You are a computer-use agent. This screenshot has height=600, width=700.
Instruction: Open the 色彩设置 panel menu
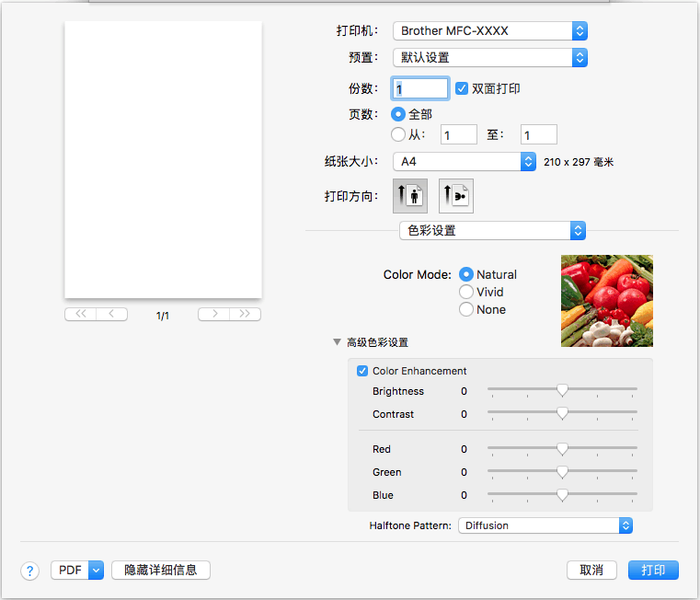(493, 230)
